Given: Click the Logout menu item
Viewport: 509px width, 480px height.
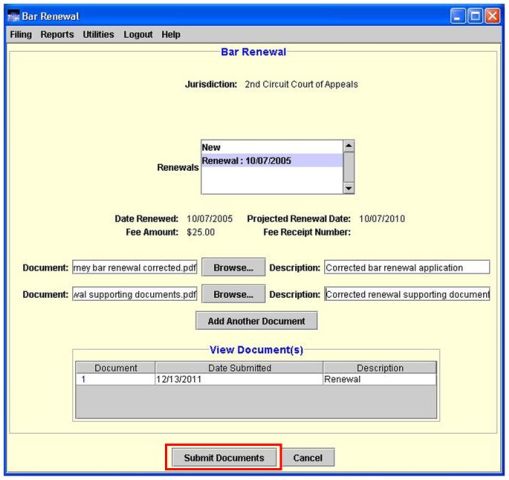Looking at the screenshot, I should tap(138, 34).
